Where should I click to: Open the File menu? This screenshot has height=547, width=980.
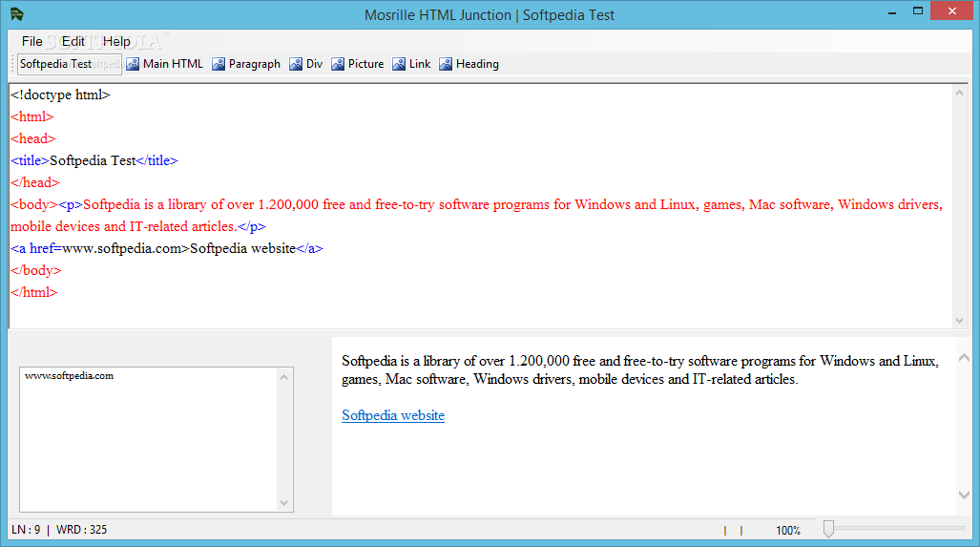coord(31,41)
